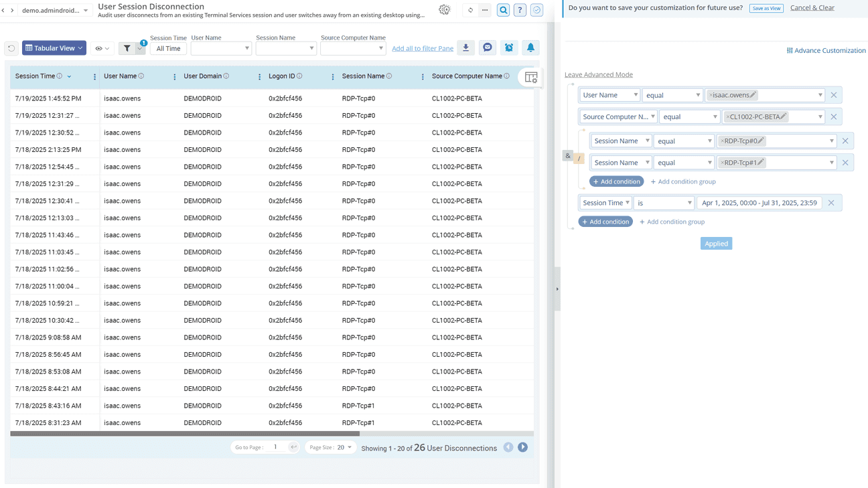Click the back navigation arrow at top left
Screen dimensions: 868x488
(x=3, y=11)
